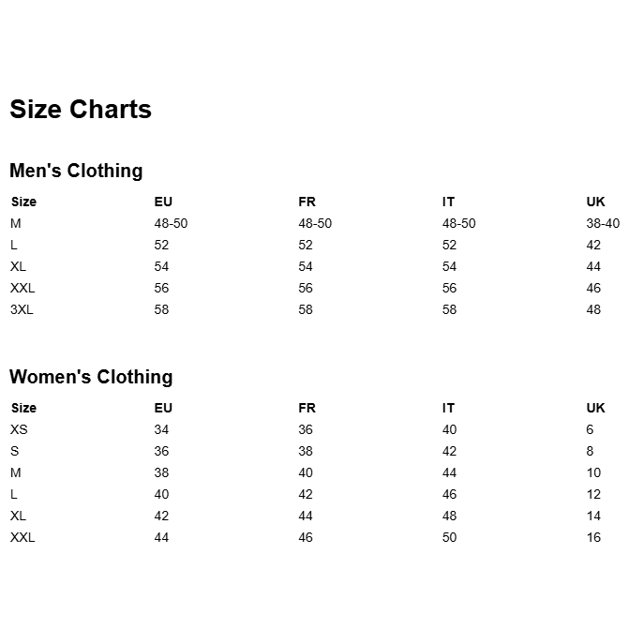Click women's XXL IT value 50
This screenshot has height=644, width=644.
[449, 537]
